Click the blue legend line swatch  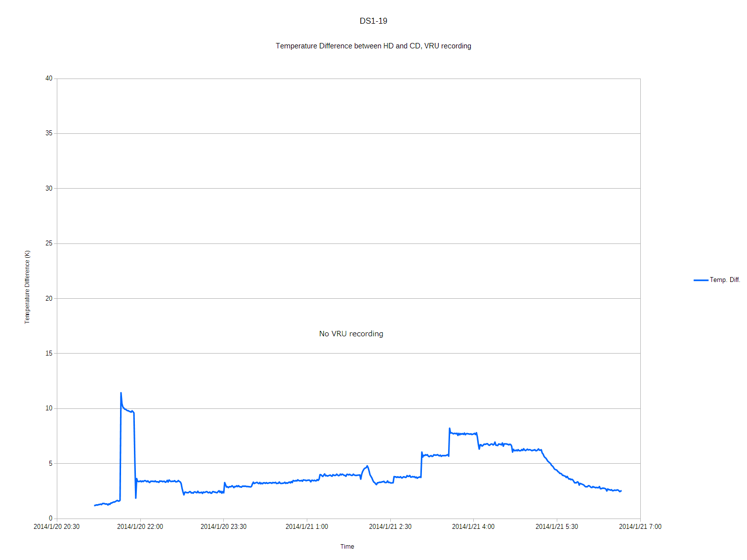point(701,280)
